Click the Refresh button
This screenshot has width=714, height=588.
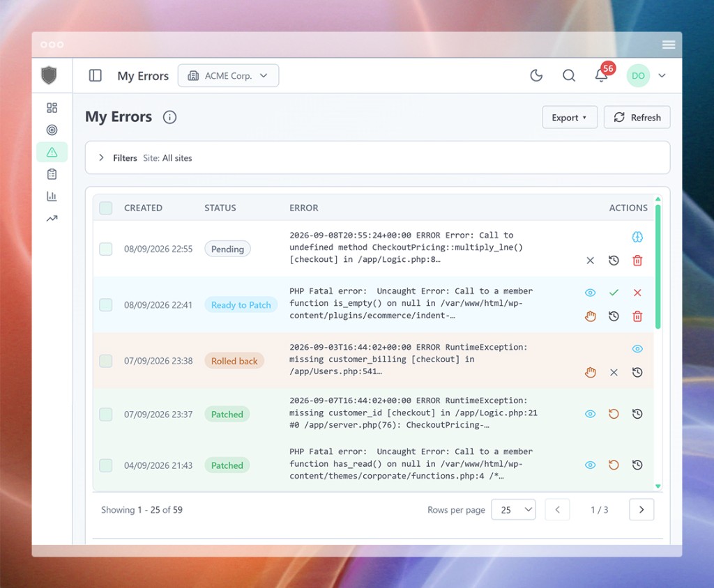click(x=637, y=118)
